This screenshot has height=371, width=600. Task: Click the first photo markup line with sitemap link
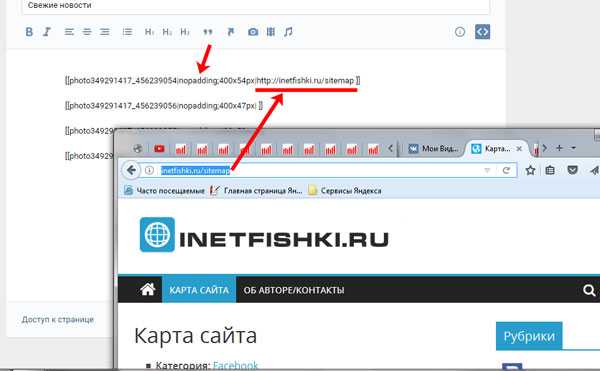(x=213, y=80)
